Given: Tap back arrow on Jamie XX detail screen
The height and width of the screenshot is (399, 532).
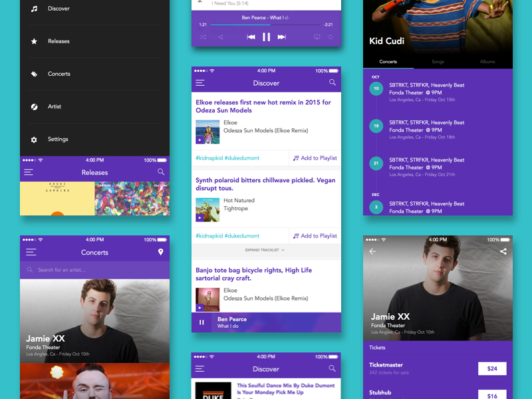Looking at the screenshot, I should click(x=372, y=251).
